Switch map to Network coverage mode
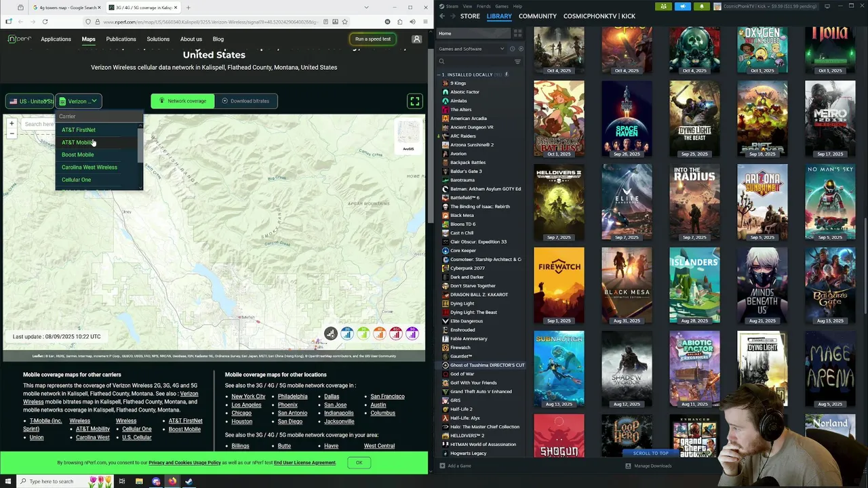Image resolution: width=868 pixels, height=488 pixels. (182, 101)
